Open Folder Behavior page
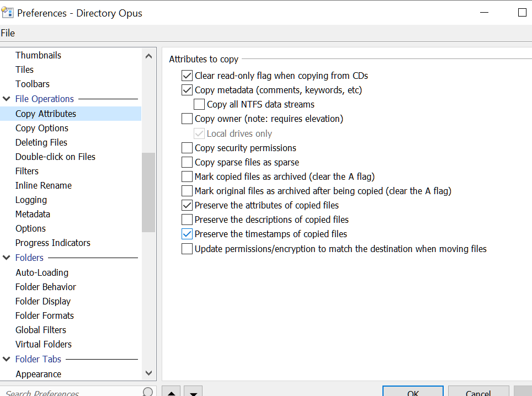The image size is (532, 396). 46,287
